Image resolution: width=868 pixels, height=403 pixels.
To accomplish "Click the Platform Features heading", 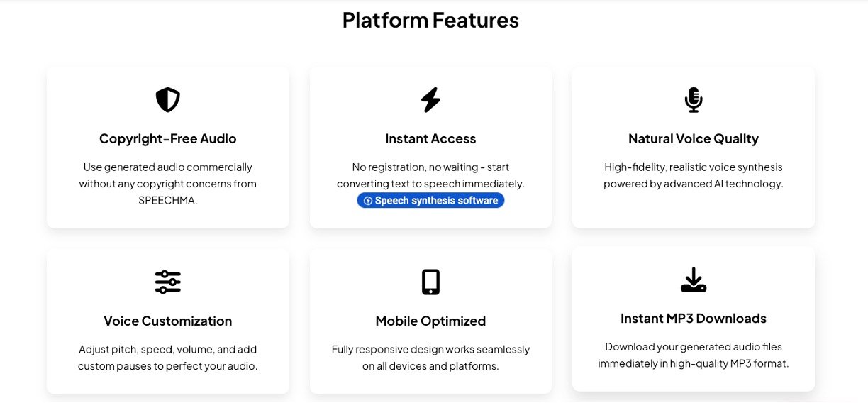I will click(430, 20).
